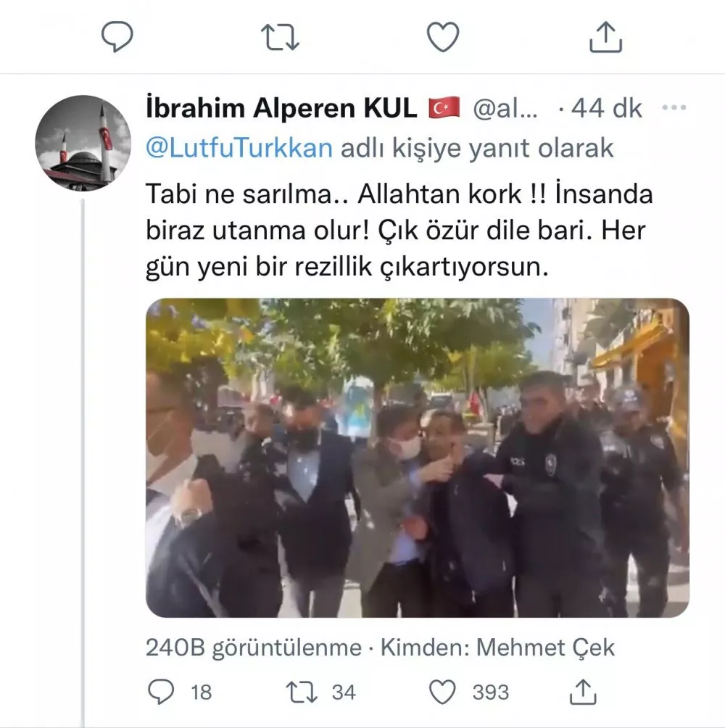
Task: Open the truncated @al... username handle
Action: (x=505, y=109)
